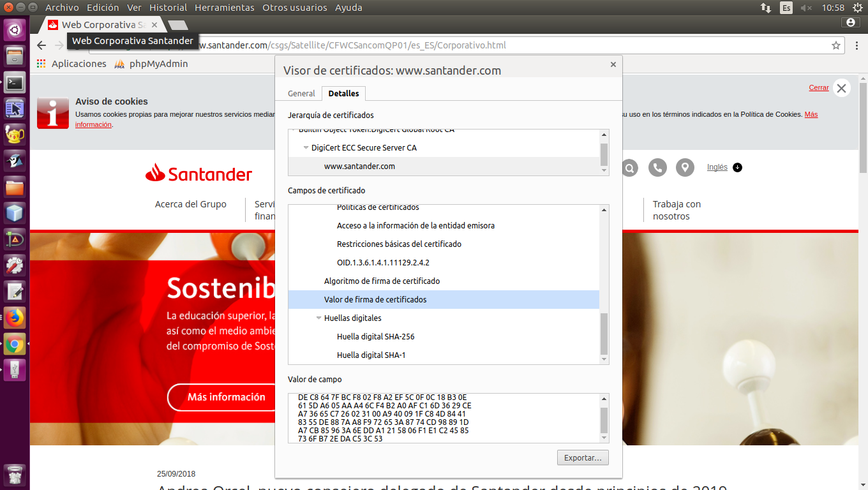Click the certificate hierarchy scrollbar up arrow

[x=604, y=135]
